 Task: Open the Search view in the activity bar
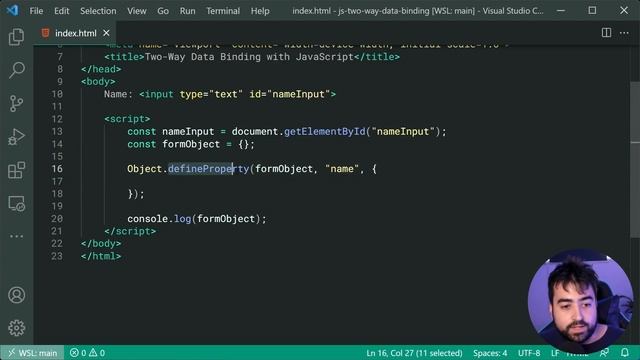(16, 70)
